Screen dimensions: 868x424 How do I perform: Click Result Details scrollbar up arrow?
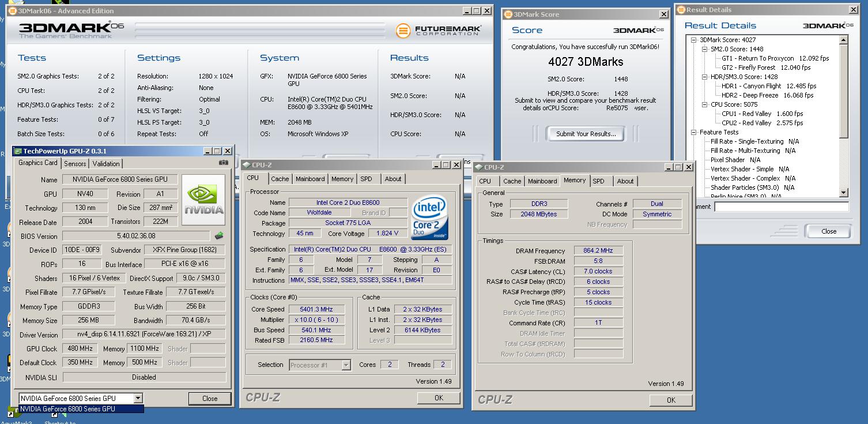click(x=844, y=40)
